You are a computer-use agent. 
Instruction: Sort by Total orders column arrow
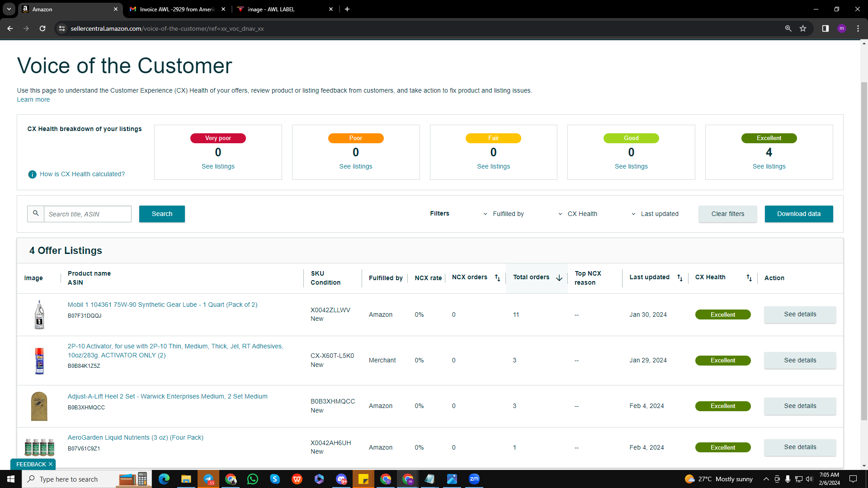coord(559,278)
